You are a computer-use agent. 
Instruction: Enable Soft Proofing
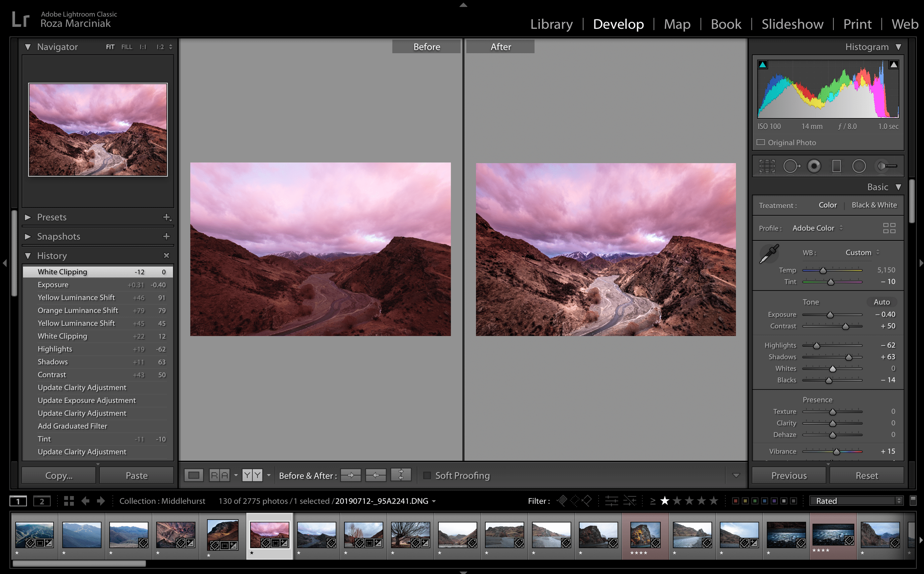click(428, 475)
